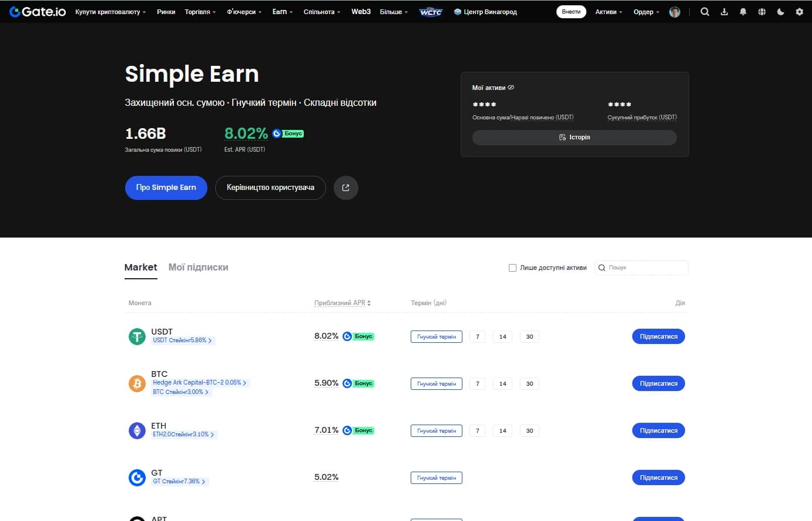Click the bonus badge next to 8.02% in header
Screen dimensions: 812x521
[288, 133]
